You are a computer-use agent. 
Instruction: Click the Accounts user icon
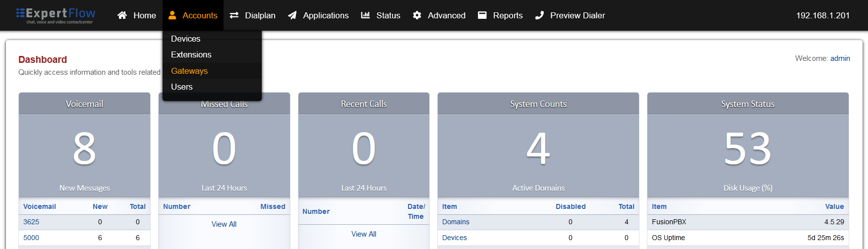coord(173,15)
